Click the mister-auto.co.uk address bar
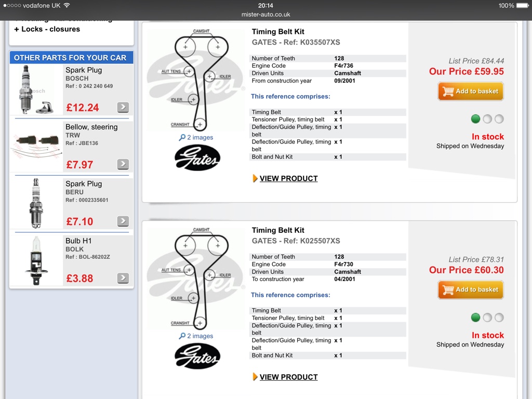The image size is (532, 399). click(265, 15)
